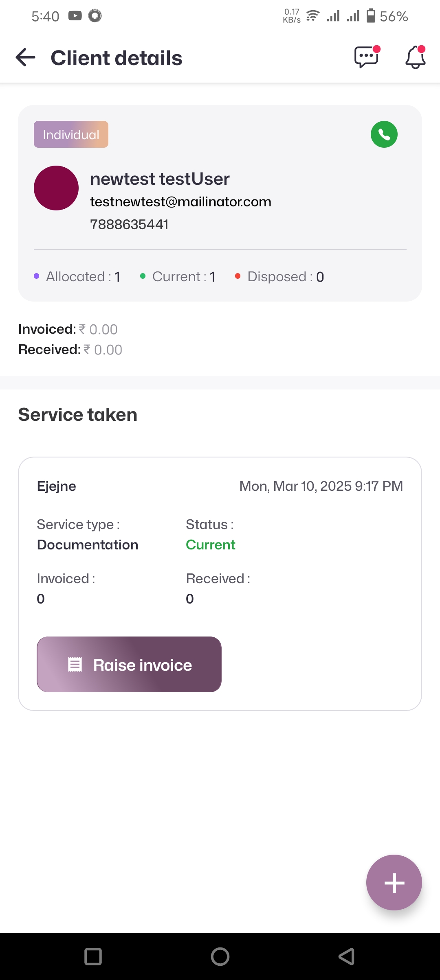Tap the receipt icon on Raise invoice
The height and width of the screenshot is (980, 440).
75,665
